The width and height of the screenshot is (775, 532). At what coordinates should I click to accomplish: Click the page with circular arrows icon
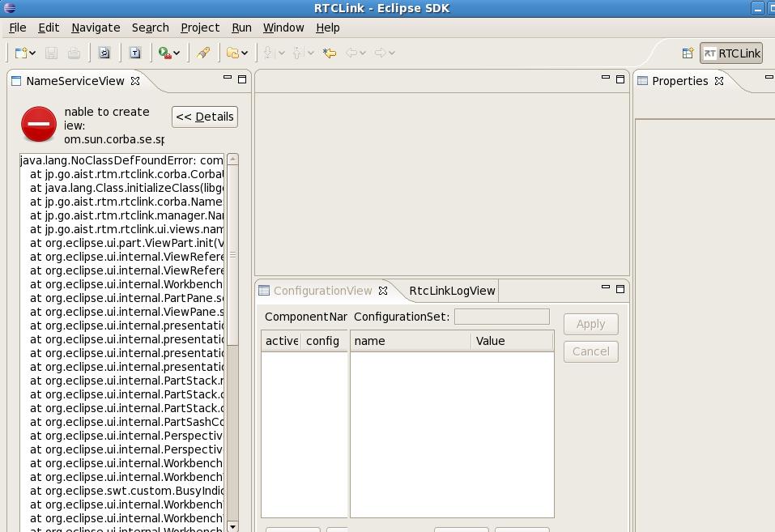tap(104, 53)
